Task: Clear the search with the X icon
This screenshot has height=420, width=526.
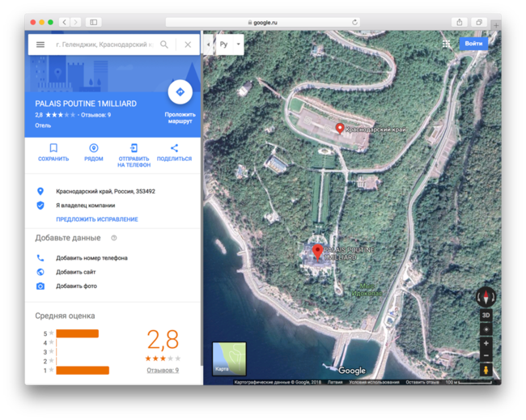Action: point(188,45)
